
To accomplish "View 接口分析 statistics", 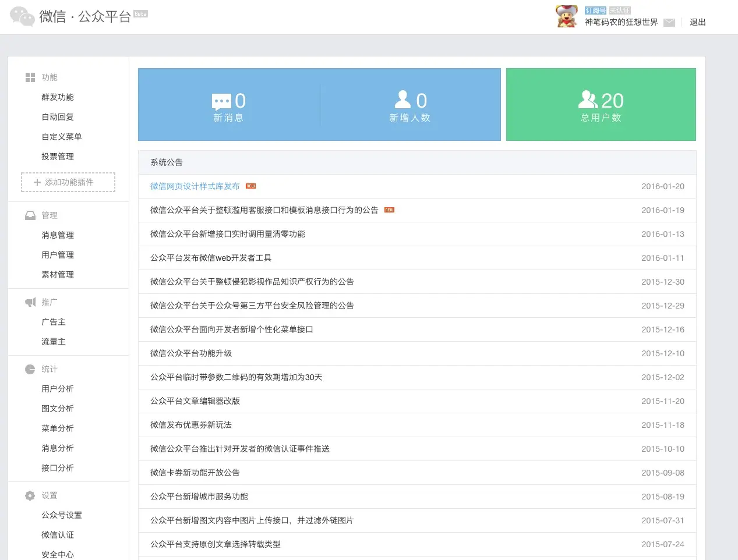I will [x=58, y=468].
